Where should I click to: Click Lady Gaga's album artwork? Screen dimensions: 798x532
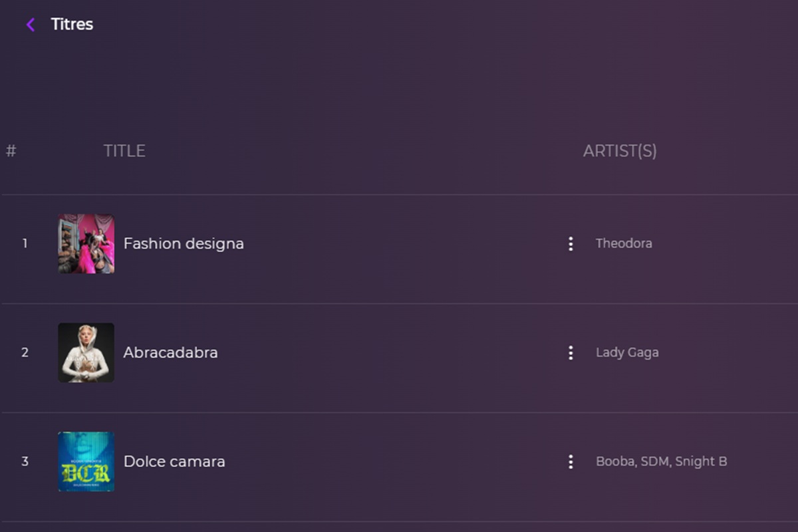[86, 352]
